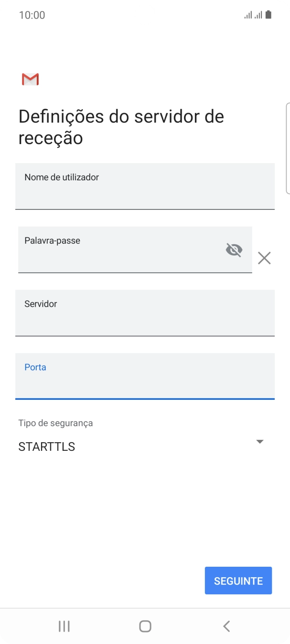290x644 pixels.
Task: Tap the dropdown arrow next to STARTTLS
Action: (259, 441)
